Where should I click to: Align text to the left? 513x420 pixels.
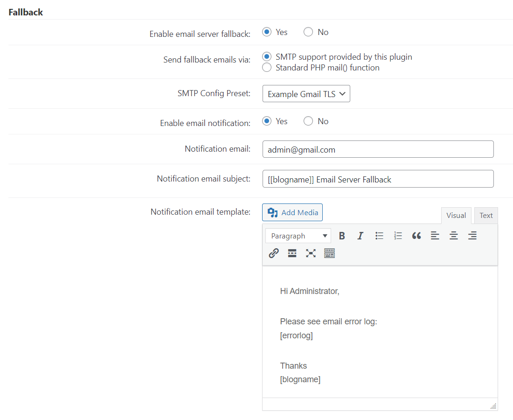435,236
